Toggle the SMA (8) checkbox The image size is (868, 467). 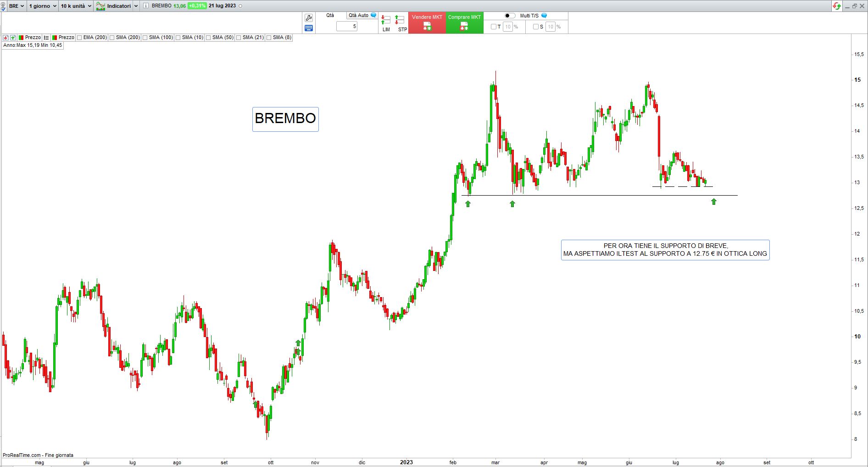[269, 38]
